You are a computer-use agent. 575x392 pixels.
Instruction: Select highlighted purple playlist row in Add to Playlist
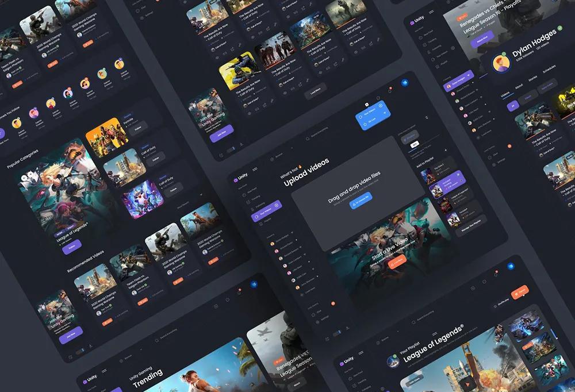448,184
